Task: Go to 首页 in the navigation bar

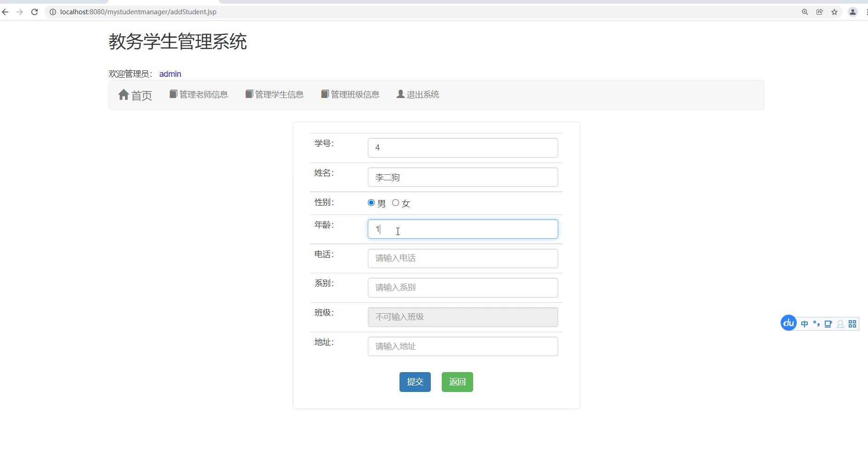Action: pos(135,95)
